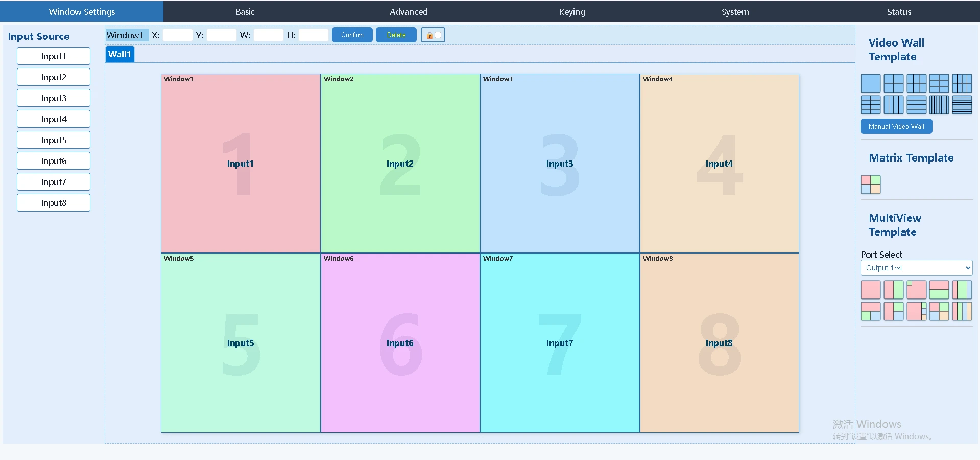Select the top-wide two-below MultiView template
This screenshot has width=980, height=460.
(871, 311)
